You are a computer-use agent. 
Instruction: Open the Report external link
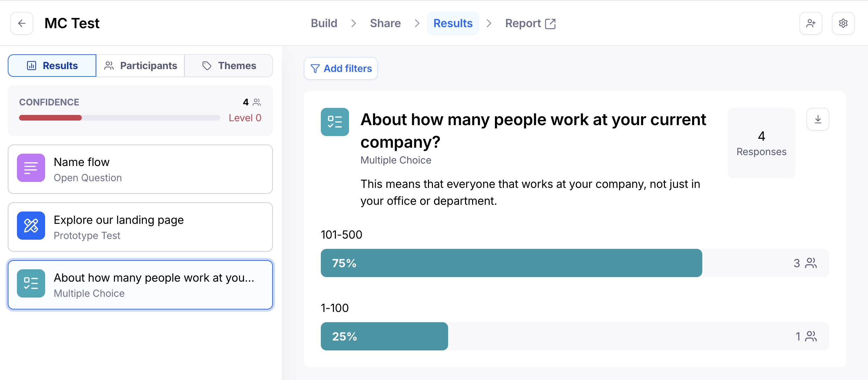tap(530, 23)
